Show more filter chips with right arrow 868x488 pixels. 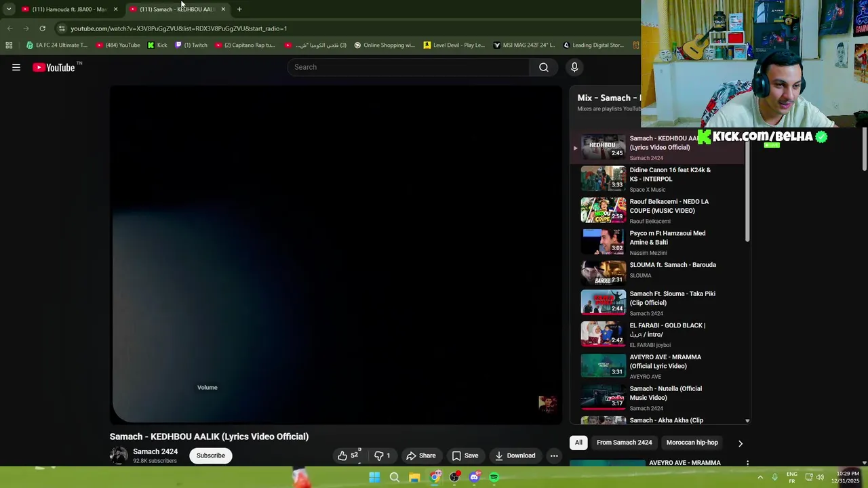point(740,443)
